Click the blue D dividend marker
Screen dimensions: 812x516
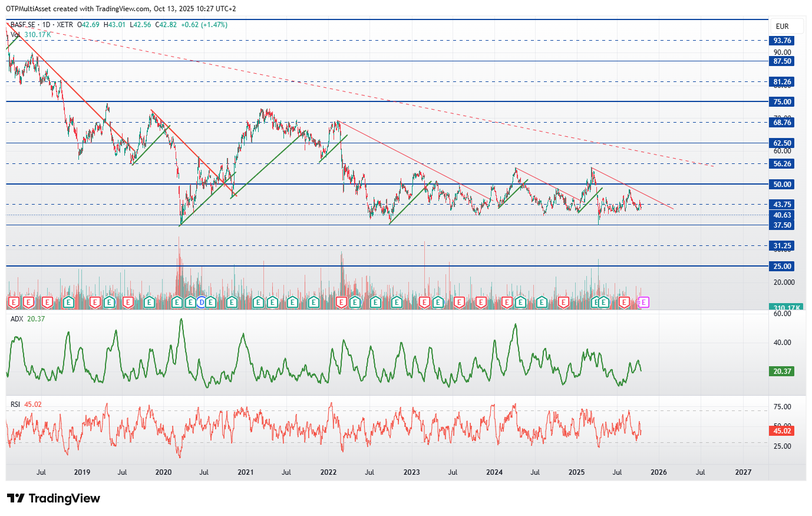pyautogui.click(x=202, y=303)
